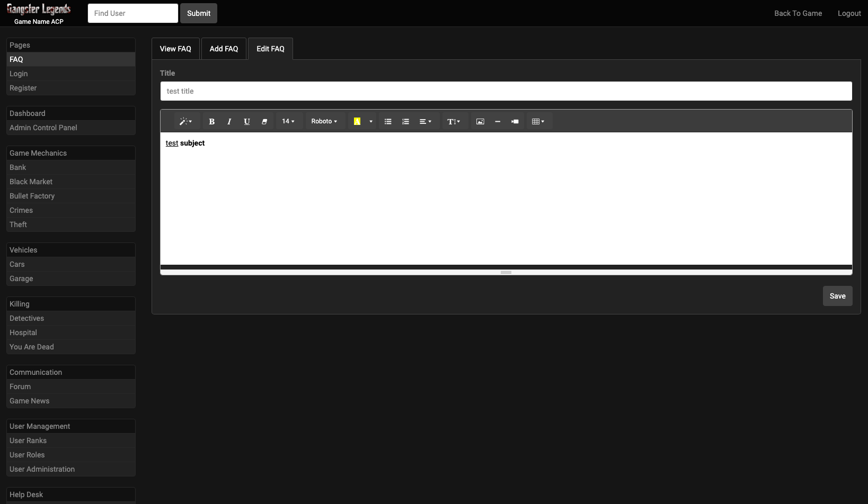Toggle underline formatting button

246,121
